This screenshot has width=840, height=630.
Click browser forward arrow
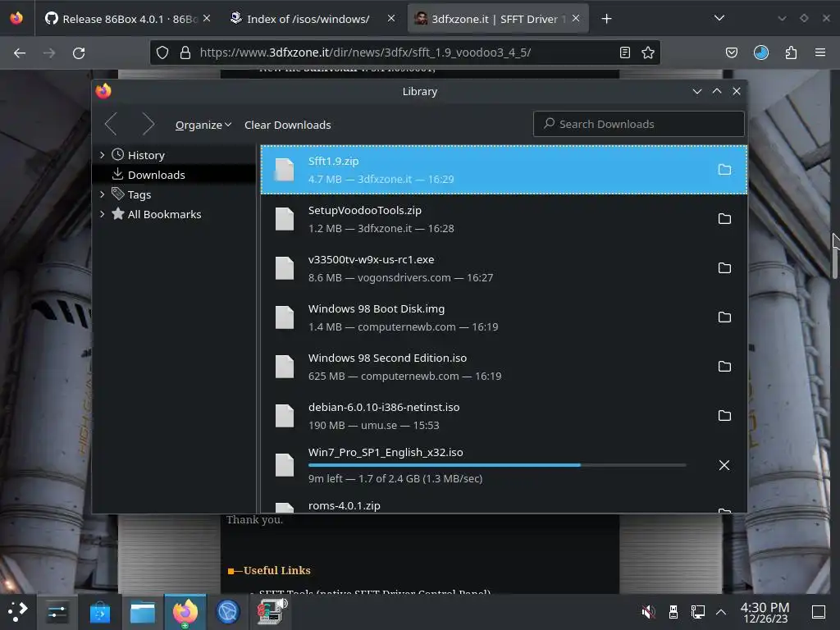(x=49, y=53)
